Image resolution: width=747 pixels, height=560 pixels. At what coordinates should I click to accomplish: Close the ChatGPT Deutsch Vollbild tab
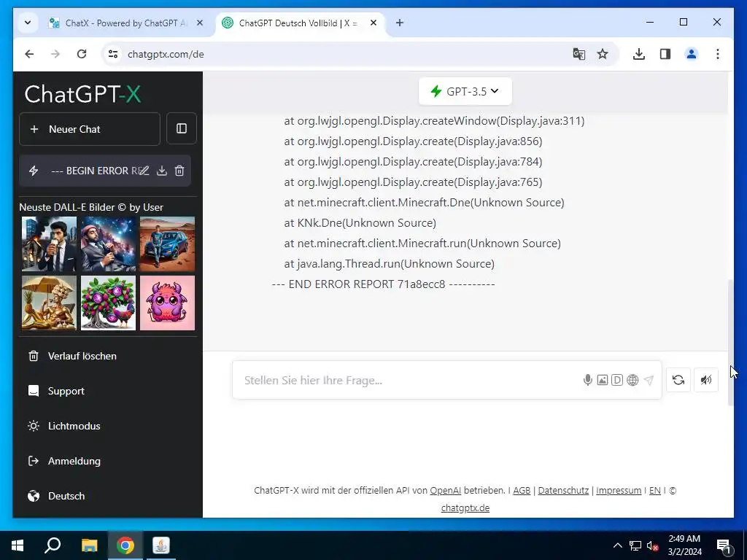[x=373, y=23]
